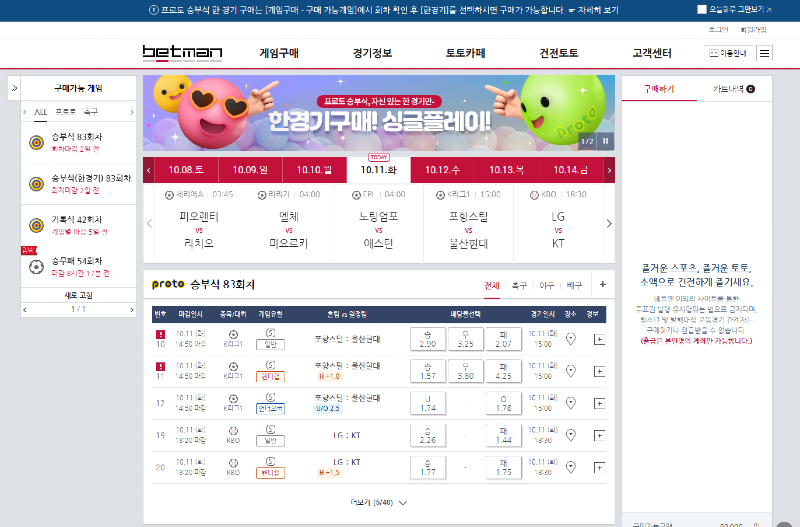Open the 게임구매 menu
This screenshot has width=800, height=527.
[x=277, y=52]
